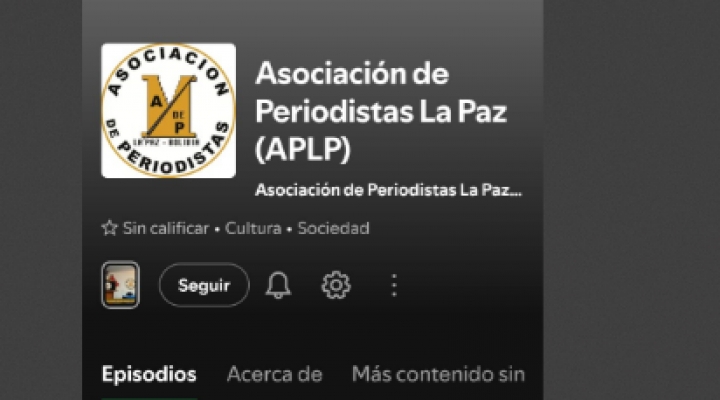Toggle episode alerts using the bell
Screen dimensions: 720x400
[278, 285]
